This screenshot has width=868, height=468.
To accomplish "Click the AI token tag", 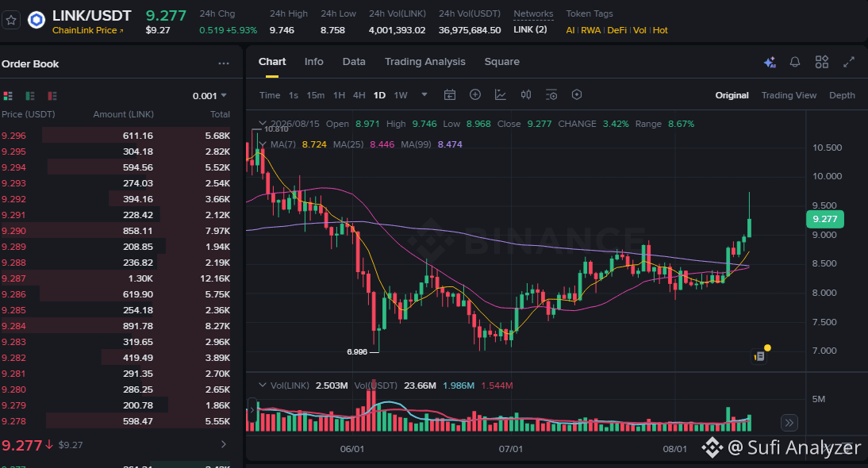I will 570,30.
